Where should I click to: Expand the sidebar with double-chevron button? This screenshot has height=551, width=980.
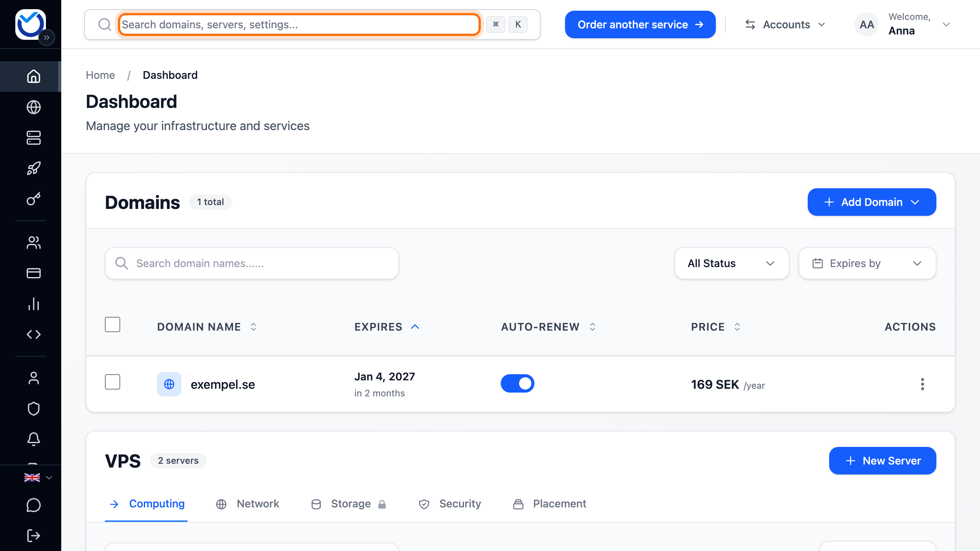point(47,37)
